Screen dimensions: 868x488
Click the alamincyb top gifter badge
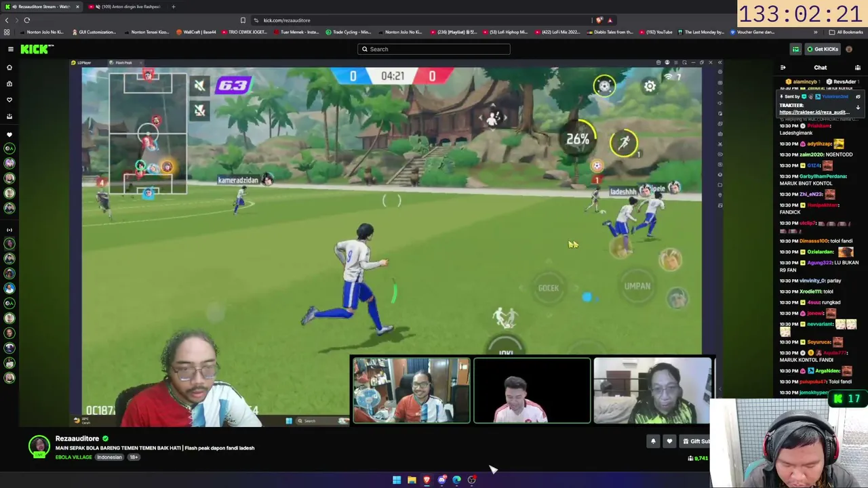pyautogui.click(x=802, y=81)
